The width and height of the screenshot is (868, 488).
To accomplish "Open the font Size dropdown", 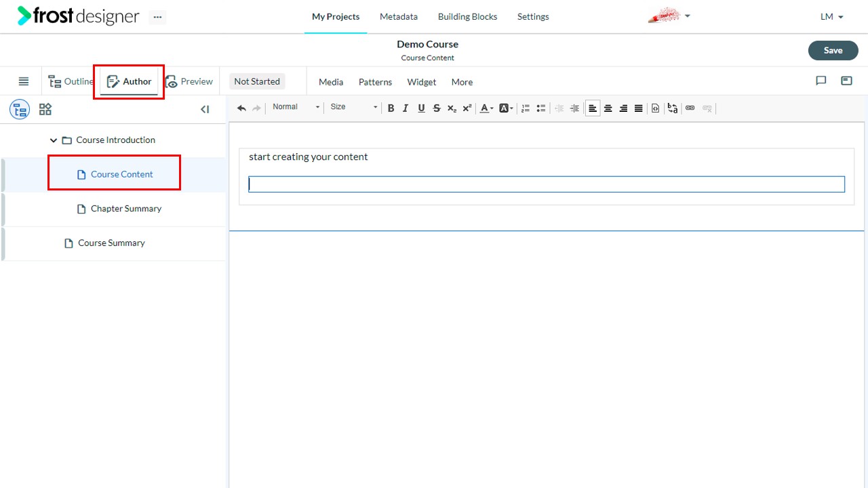I will coord(353,107).
